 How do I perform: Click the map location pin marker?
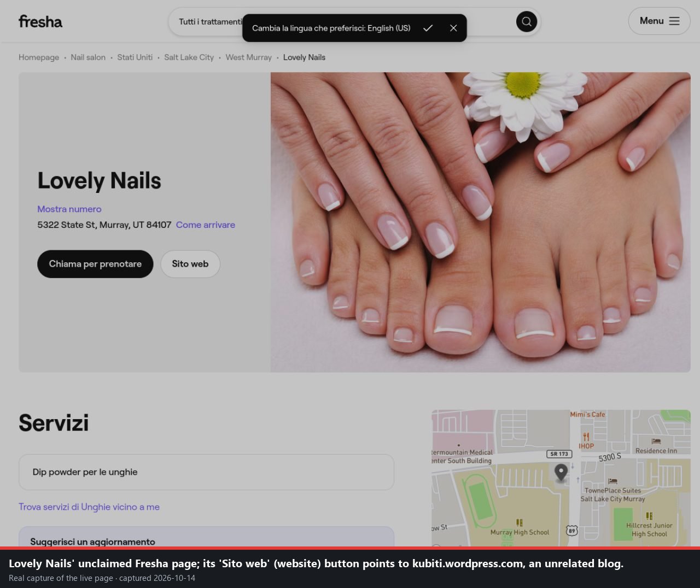[561, 473]
